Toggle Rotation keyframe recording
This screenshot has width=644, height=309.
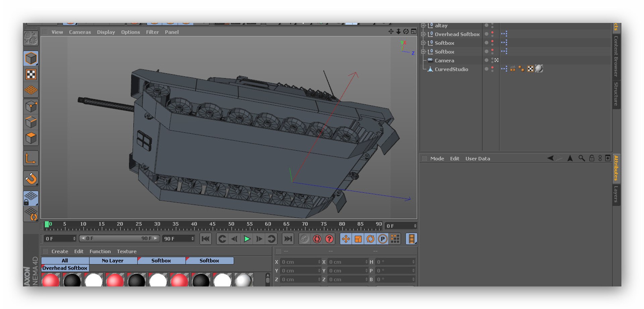click(370, 239)
